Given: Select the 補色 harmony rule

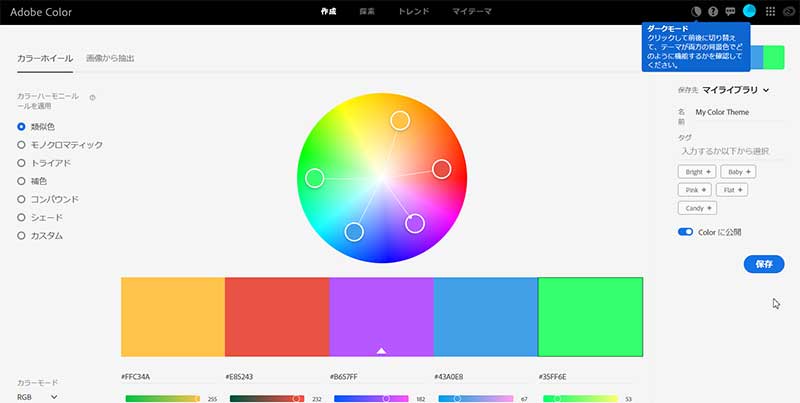Looking at the screenshot, I should click(x=32, y=181).
